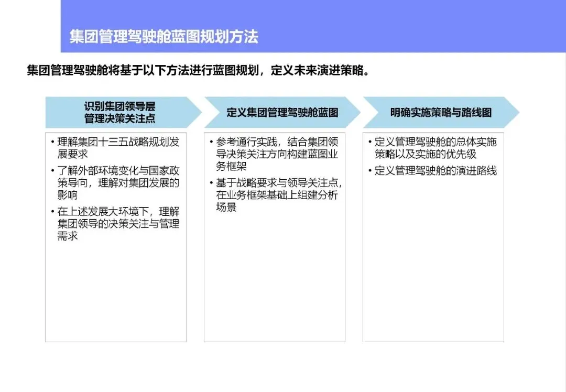This screenshot has height=392, width=566.
Task: Click the bullet 定义管理驾驶舱的演进路线
Action: pos(433,170)
